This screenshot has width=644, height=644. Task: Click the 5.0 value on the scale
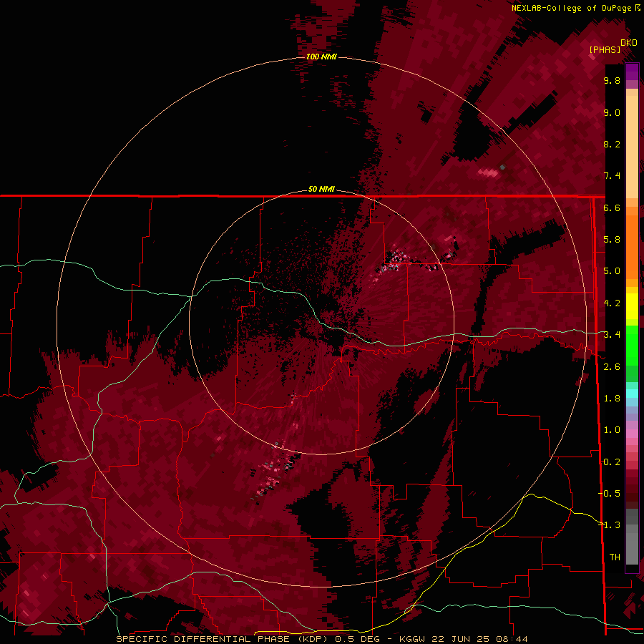[612, 271]
